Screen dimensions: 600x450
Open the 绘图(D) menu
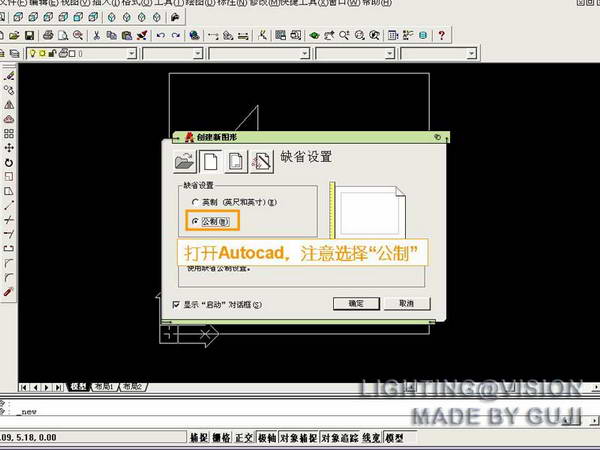[x=201, y=3]
